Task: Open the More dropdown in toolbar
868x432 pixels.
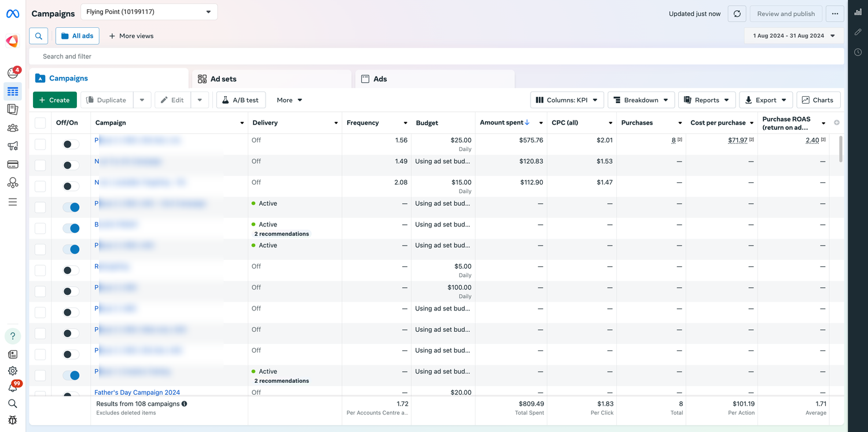Action: 289,100
